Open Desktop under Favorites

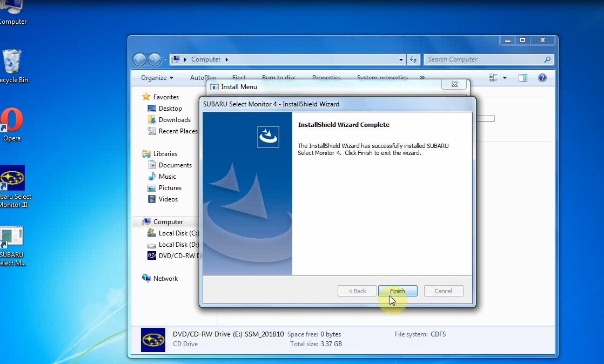pyautogui.click(x=170, y=108)
